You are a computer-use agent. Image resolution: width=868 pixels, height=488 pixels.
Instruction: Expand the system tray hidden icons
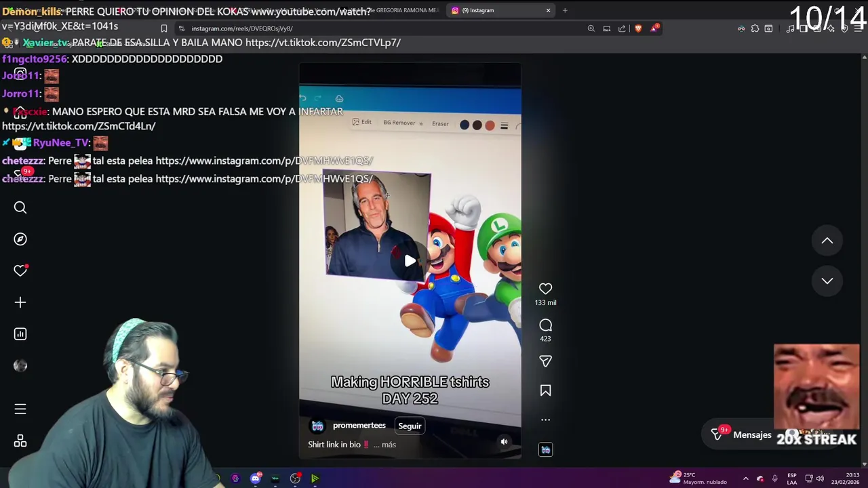click(745, 479)
